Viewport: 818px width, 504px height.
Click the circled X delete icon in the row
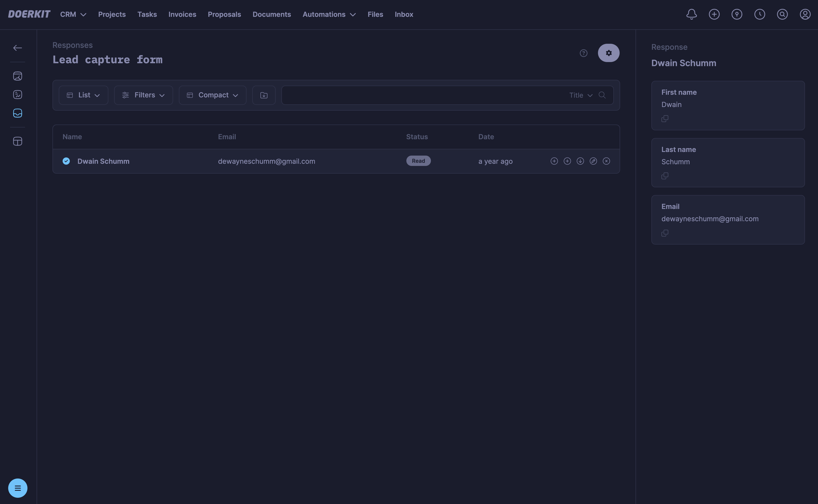click(606, 161)
